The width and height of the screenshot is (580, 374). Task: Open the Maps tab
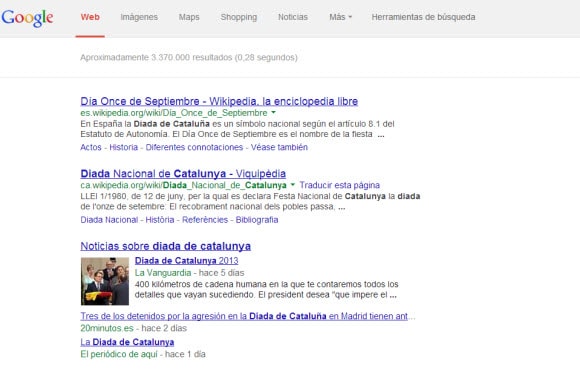coord(189,17)
